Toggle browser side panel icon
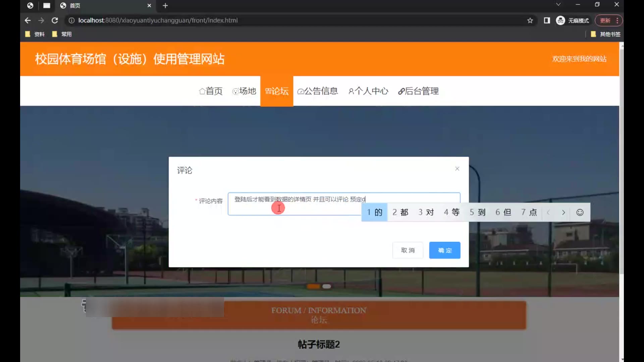The width and height of the screenshot is (644, 362). tap(547, 20)
